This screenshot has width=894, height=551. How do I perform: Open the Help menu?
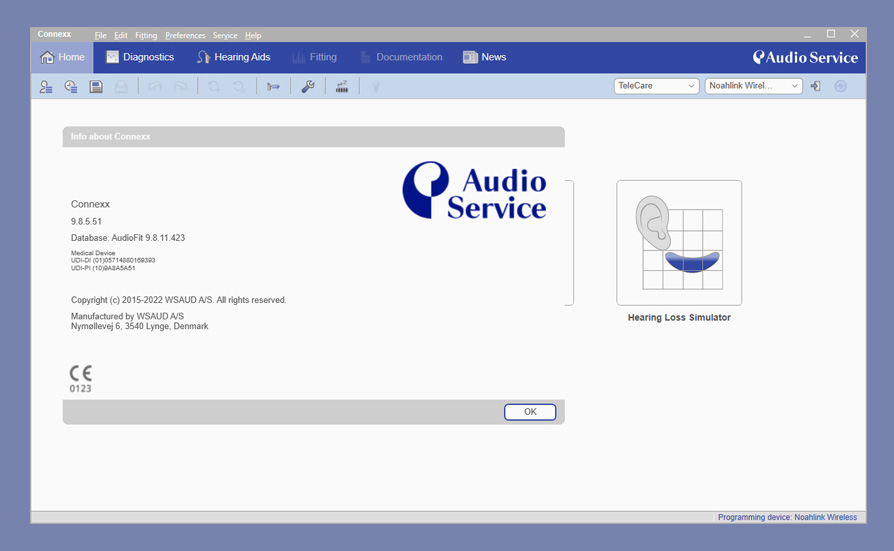pos(253,35)
